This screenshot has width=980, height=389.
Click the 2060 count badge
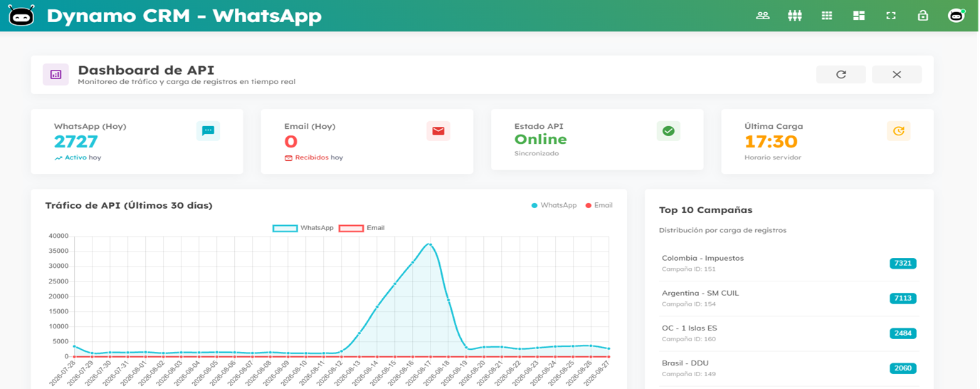(902, 368)
